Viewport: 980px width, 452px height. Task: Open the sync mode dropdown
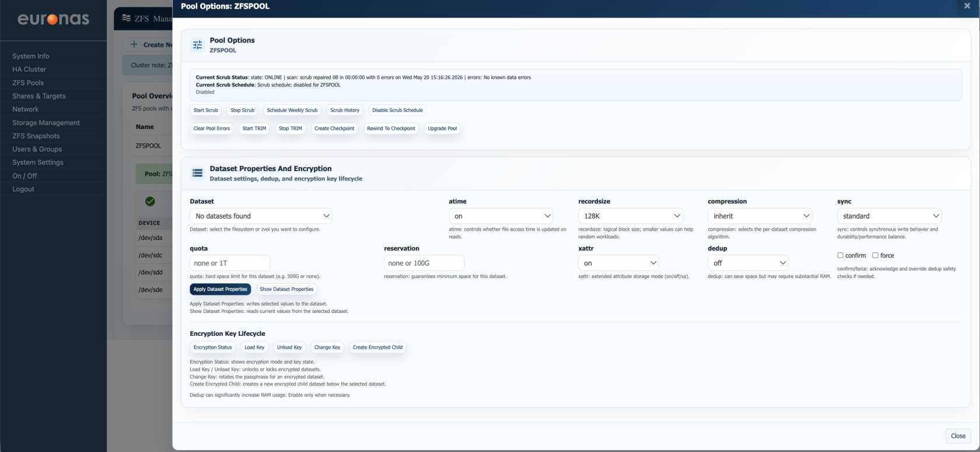pyautogui.click(x=890, y=216)
